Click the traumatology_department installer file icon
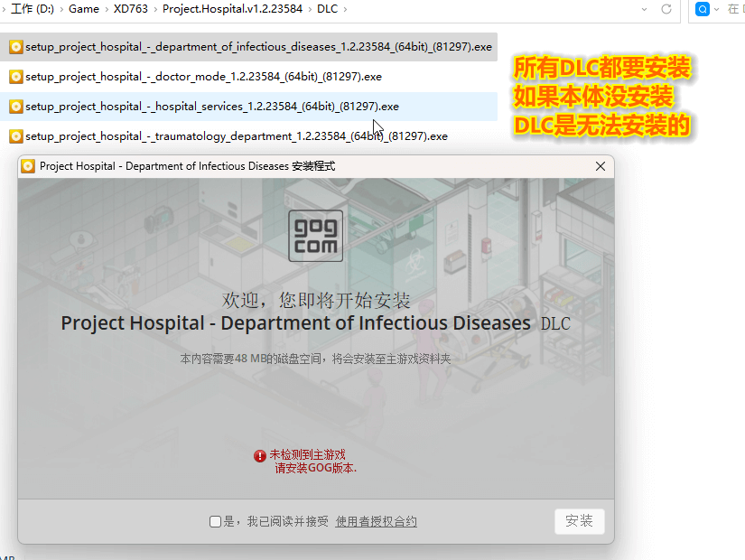Screen dimensions: 745x560 click(15, 136)
